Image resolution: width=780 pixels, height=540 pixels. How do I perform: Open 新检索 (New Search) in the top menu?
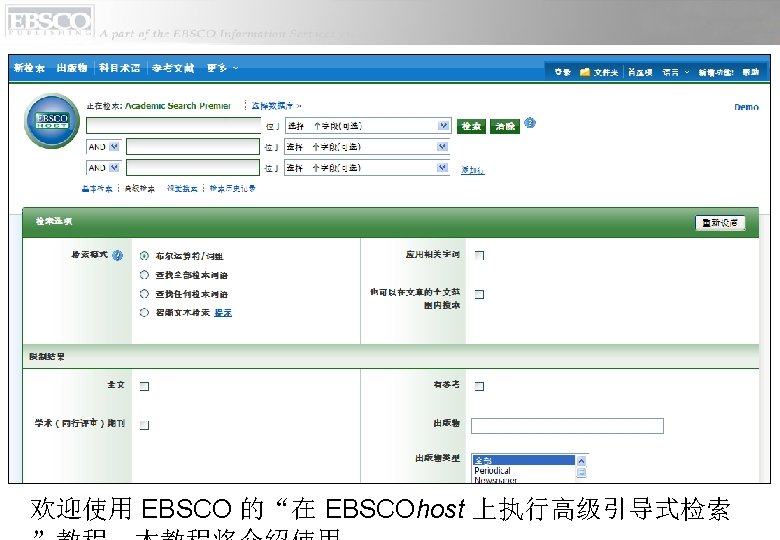[x=29, y=68]
